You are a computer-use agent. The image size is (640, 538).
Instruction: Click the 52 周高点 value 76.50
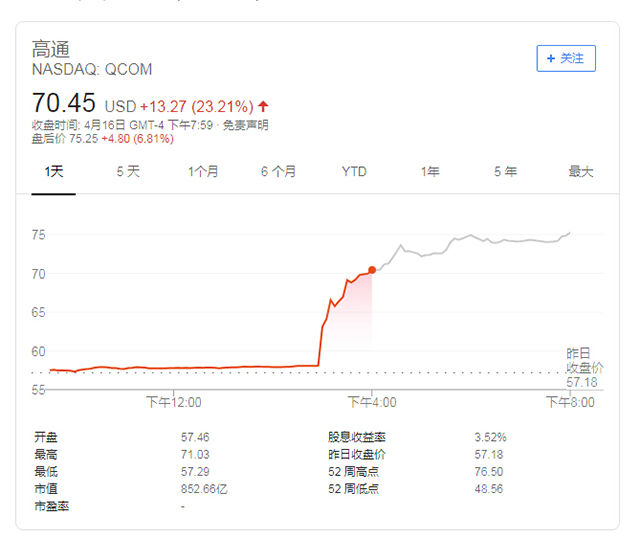489,471
